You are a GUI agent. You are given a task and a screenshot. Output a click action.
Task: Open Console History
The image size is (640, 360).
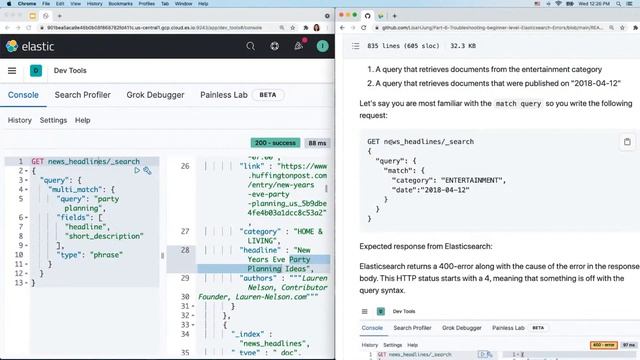[20, 120]
